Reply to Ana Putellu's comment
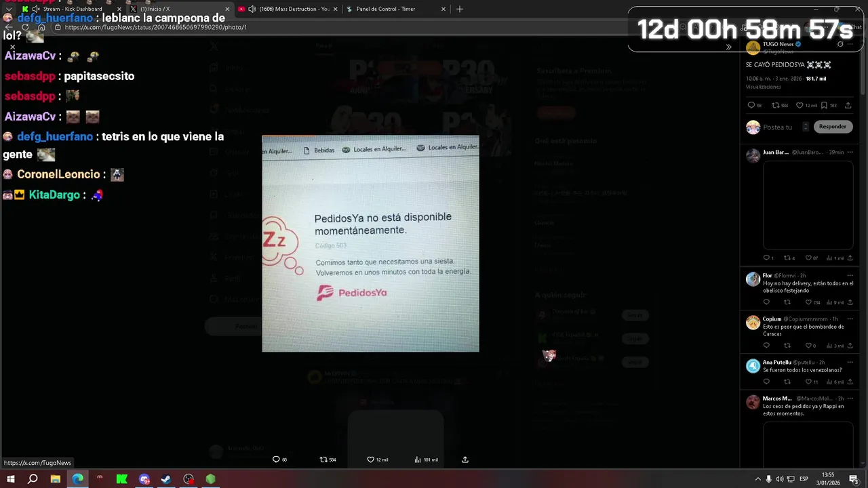Viewport: 868px width, 488px height. (x=767, y=382)
